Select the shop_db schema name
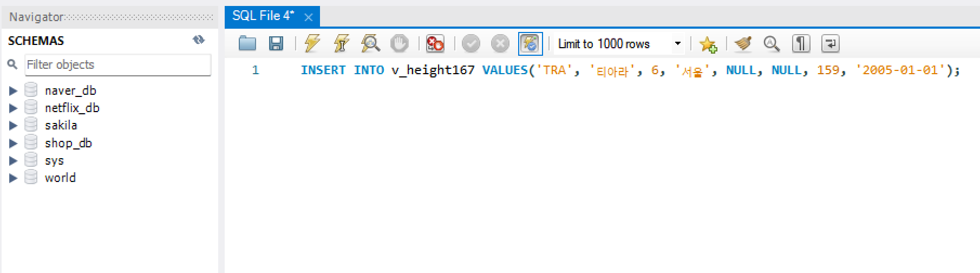980x273 pixels. 68,143
